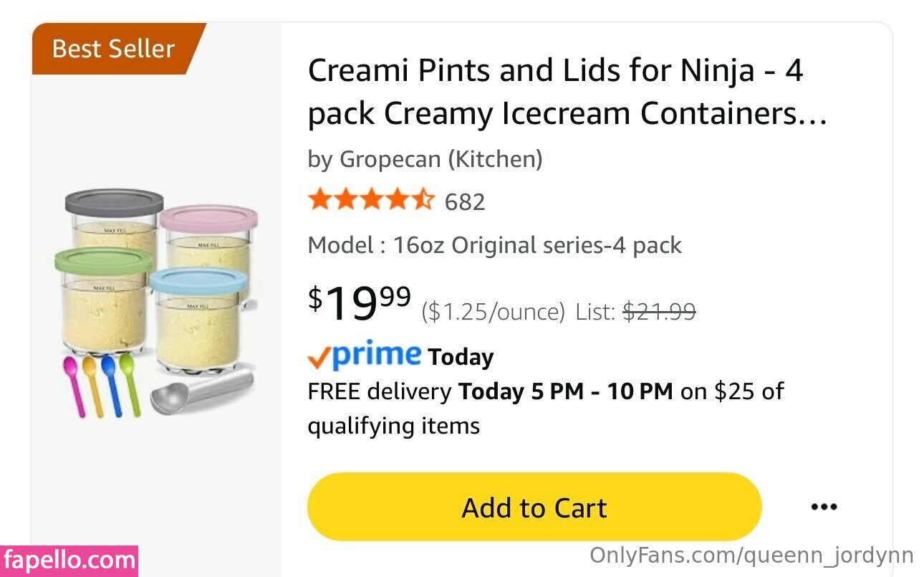Click the Gropecan brand byline
924x577 pixels.
[x=425, y=159]
